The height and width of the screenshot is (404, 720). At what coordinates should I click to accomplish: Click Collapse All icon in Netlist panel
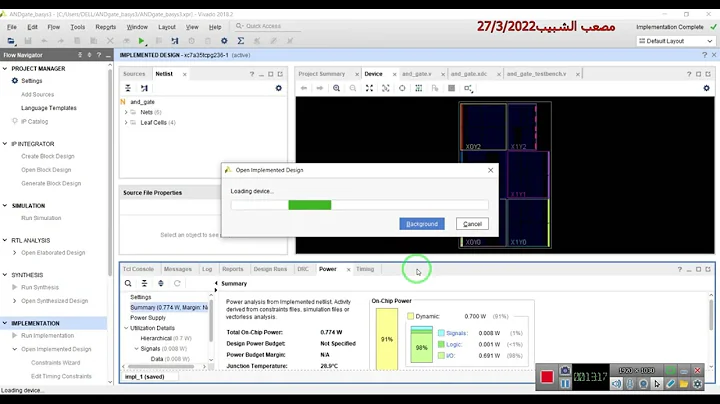128,88
